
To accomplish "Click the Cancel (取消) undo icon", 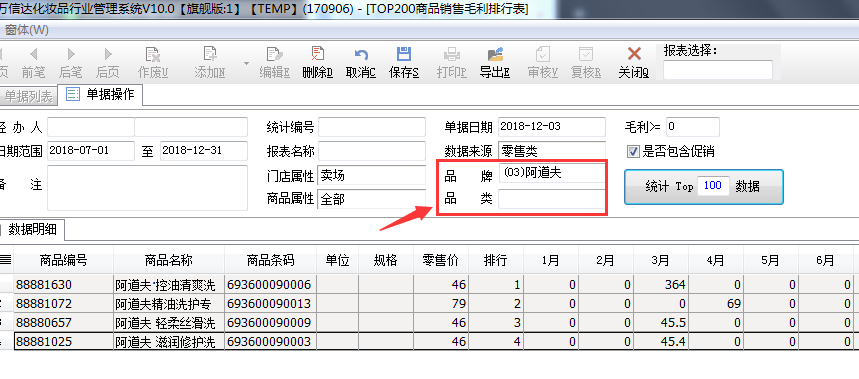I will (x=360, y=54).
